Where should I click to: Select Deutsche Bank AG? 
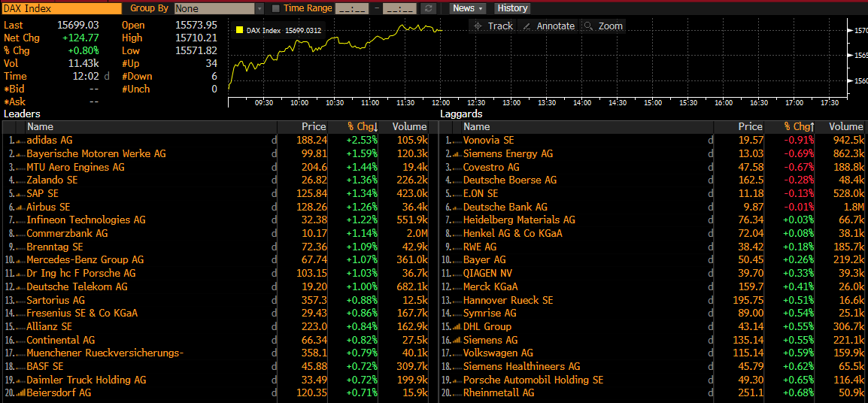click(505, 207)
